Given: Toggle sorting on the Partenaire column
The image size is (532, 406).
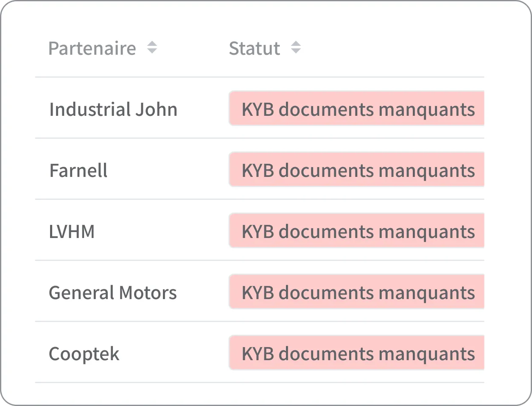Looking at the screenshot, I should pos(152,48).
